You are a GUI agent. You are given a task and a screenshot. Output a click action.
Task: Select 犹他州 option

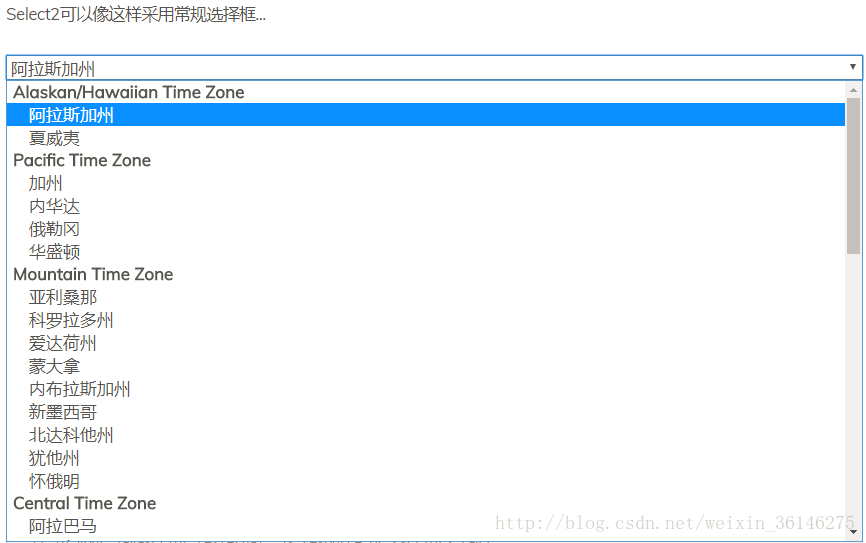click(54, 458)
